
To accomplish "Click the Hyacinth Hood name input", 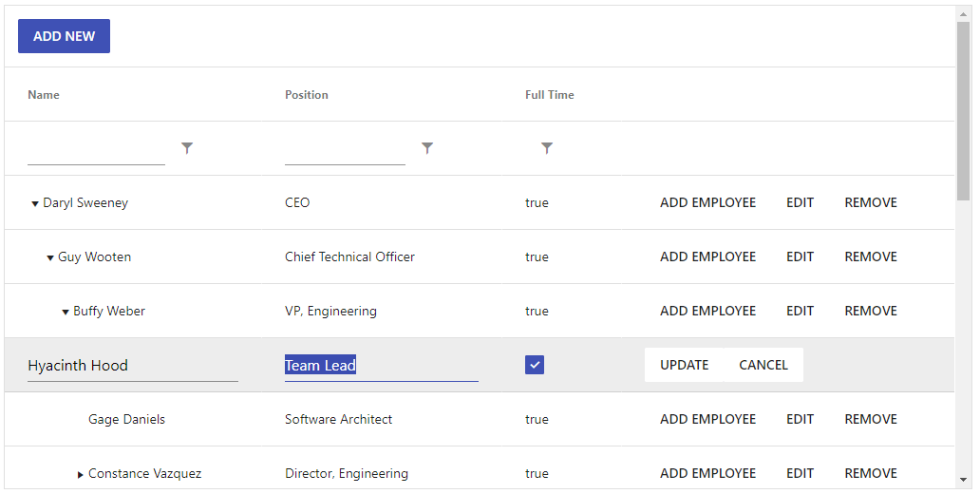I will click(x=133, y=366).
